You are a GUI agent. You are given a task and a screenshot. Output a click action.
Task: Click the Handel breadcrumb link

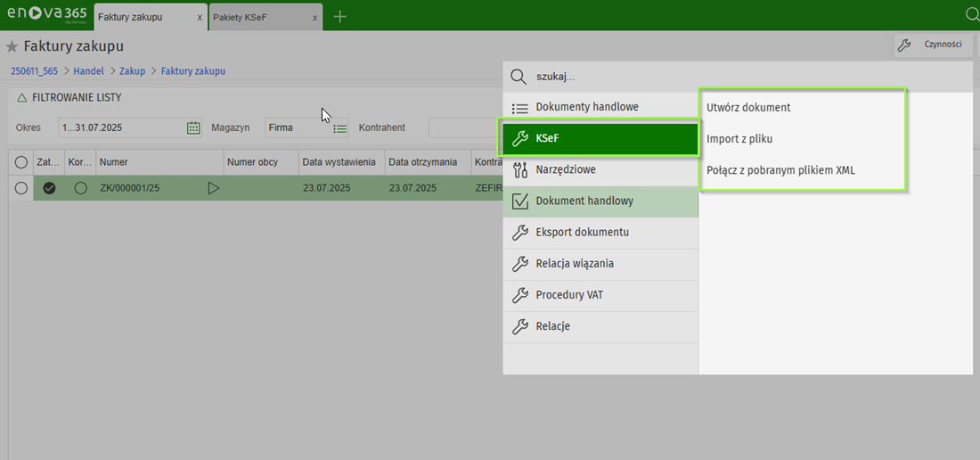point(88,70)
